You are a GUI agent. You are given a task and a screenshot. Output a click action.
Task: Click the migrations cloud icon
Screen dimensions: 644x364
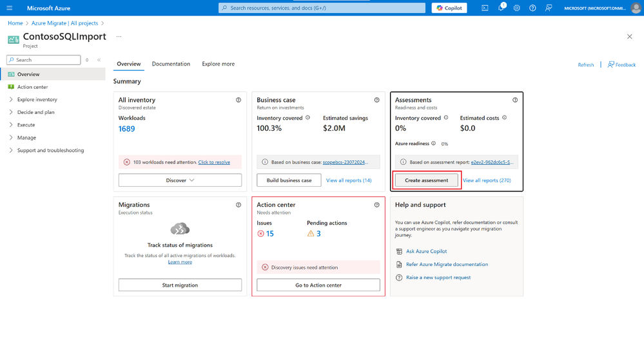pyautogui.click(x=180, y=229)
